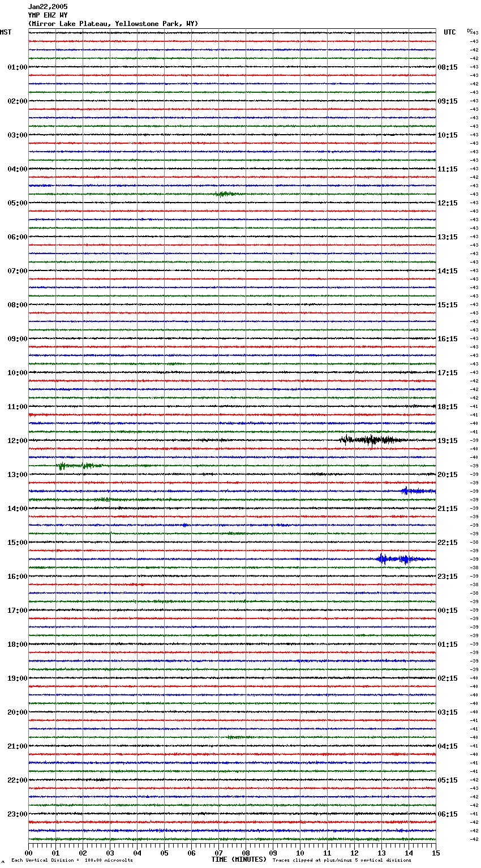
Task: Select the 15:00 MST time label
Action: (18, 543)
